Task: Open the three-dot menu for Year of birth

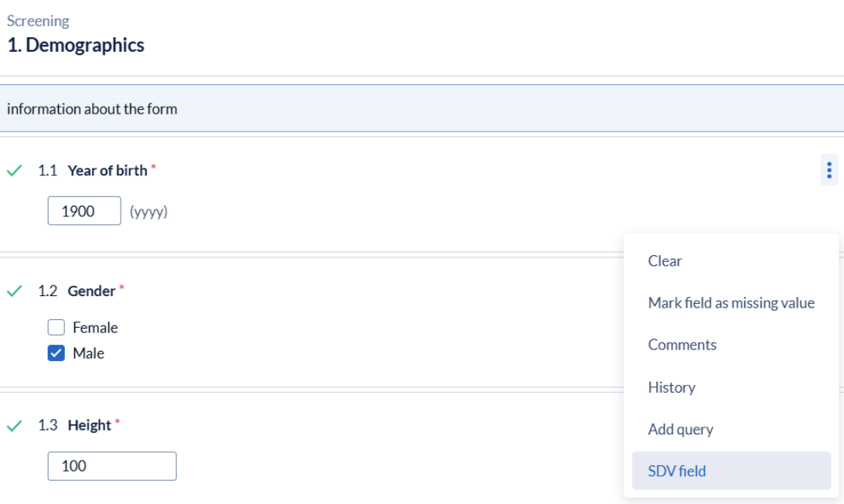Action: pos(829,169)
